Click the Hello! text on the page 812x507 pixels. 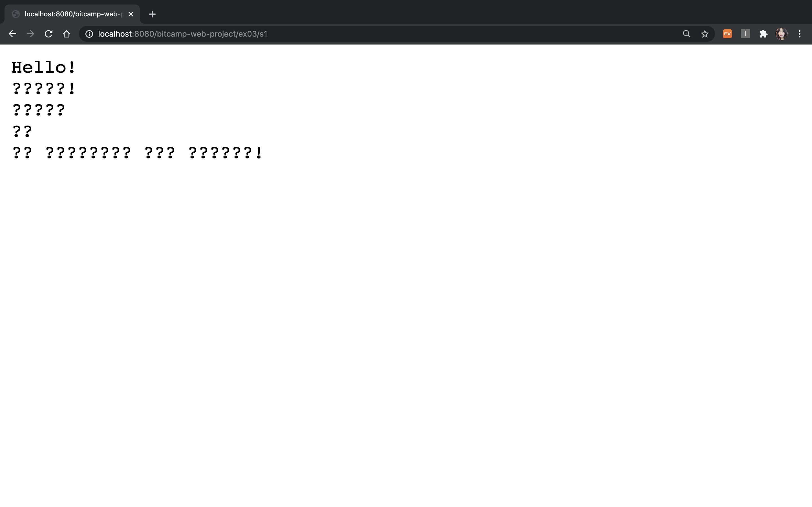44,67
